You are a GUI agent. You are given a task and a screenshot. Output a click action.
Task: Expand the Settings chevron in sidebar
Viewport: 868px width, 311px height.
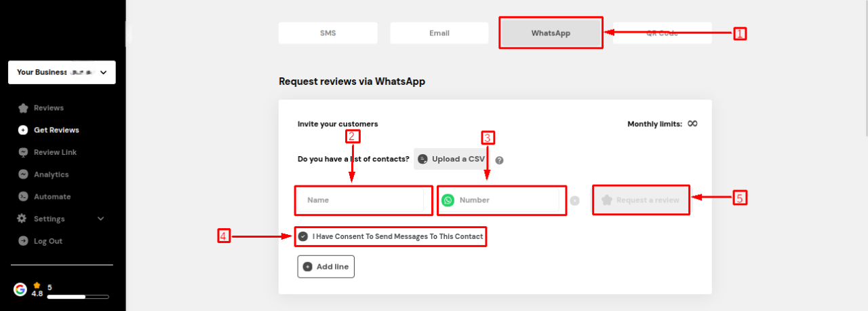101,219
